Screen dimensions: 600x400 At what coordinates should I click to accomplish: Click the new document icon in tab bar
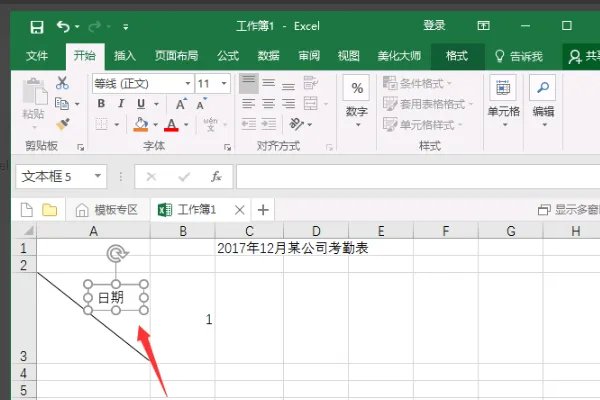click(27, 210)
